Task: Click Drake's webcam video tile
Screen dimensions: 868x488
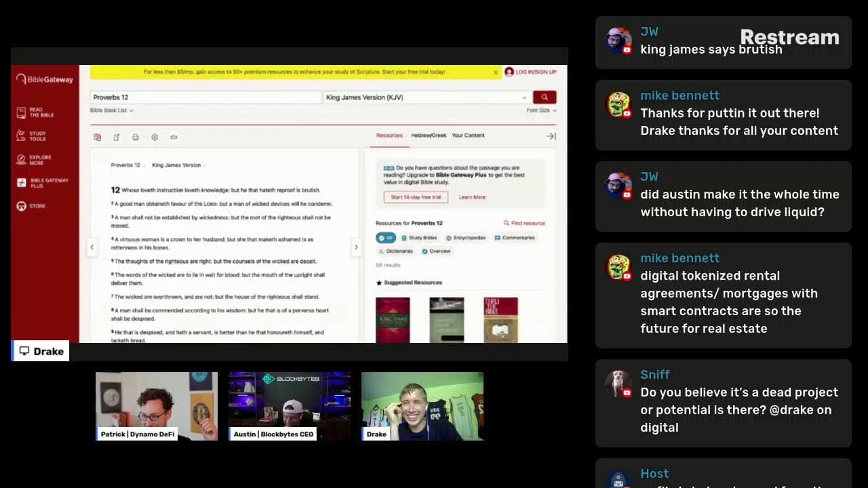Action: [x=422, y=406]
